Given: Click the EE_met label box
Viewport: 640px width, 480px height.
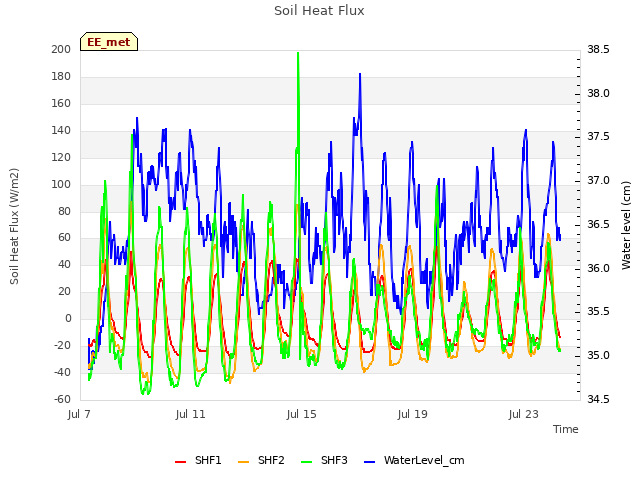Looking at the screenshot, I should coord(109,42).
